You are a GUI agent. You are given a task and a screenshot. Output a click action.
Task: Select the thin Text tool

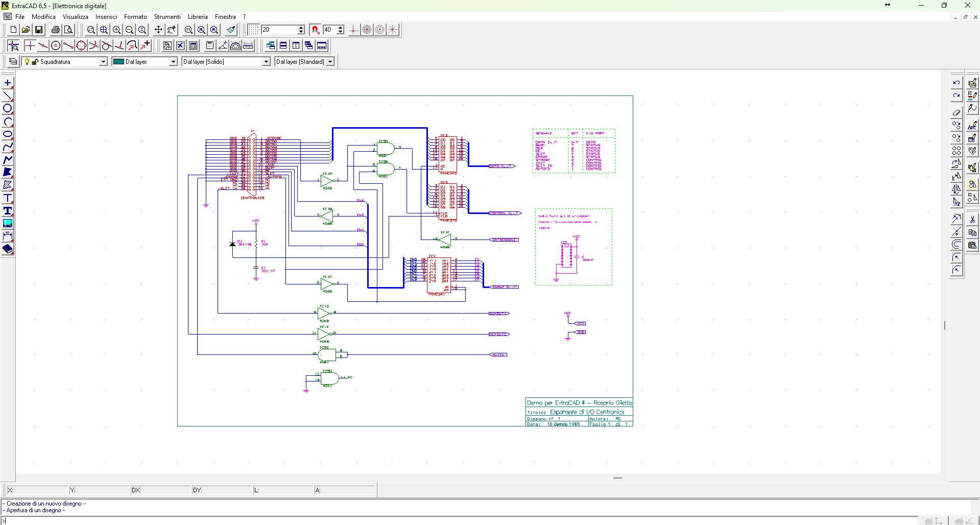[8, 198]
